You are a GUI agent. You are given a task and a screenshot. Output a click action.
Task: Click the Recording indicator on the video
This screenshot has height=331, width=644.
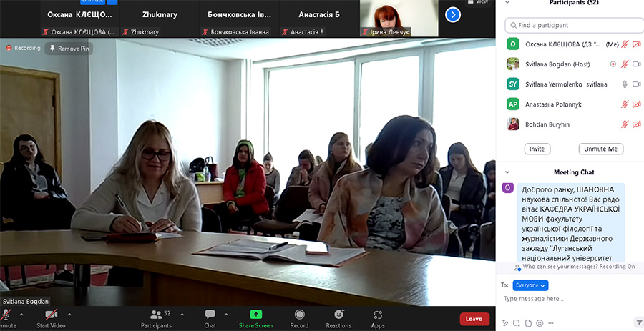point(23,48)
